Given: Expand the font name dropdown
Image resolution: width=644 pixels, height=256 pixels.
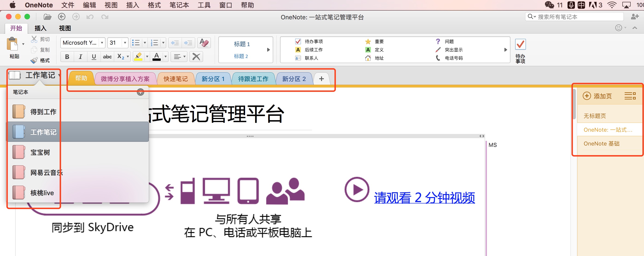Looking at the screenshot, I should coord(102,43).
